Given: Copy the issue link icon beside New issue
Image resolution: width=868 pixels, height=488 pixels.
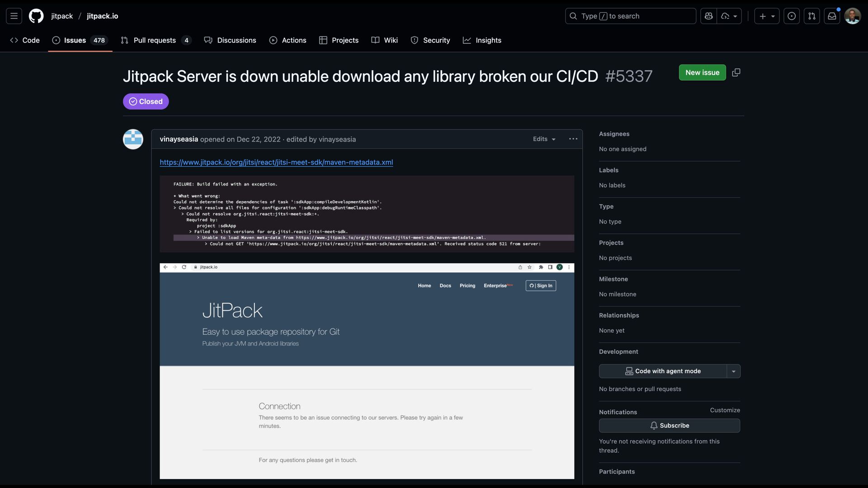Looking at the screenshot, I should 736,73.
